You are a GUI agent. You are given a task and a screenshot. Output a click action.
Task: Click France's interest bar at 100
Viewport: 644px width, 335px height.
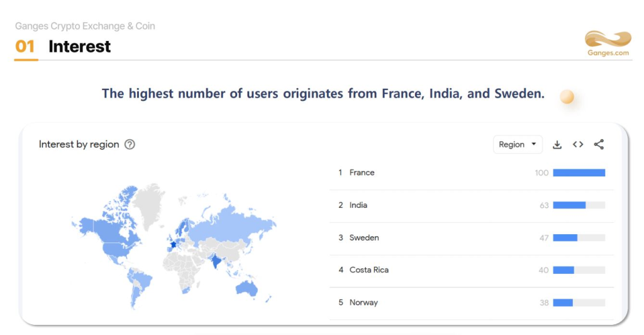[x=579, y=173]
